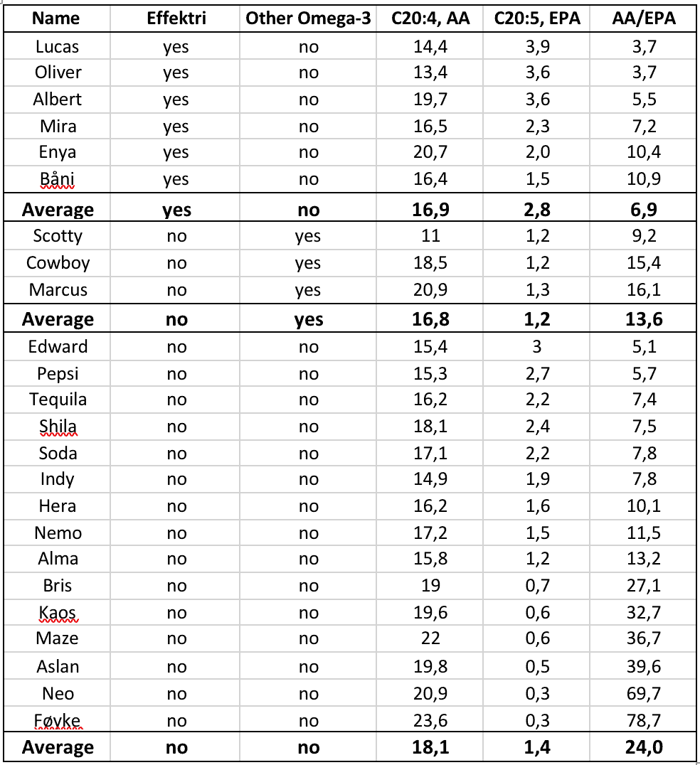The height and width of the screenshot is (765, 700).
Task: Select Albert's C20:4, AA value 19,7
Action: pos(430,100)
